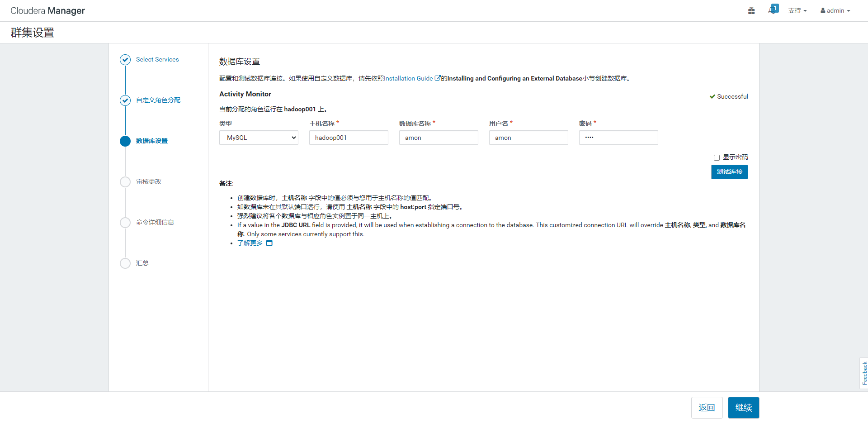The image size is (868, 424).
Task: Go to the 自定义角色分配 step
Action: coord(158,100)
